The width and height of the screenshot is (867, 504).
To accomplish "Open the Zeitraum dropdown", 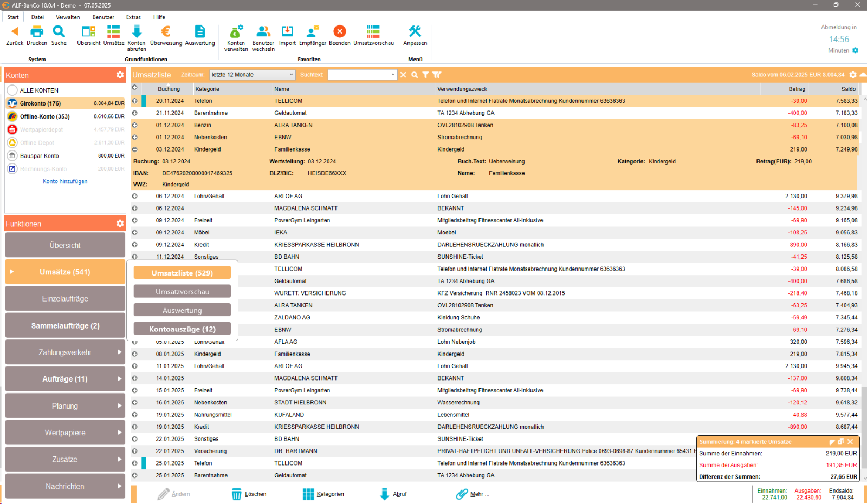I will 252,75.
